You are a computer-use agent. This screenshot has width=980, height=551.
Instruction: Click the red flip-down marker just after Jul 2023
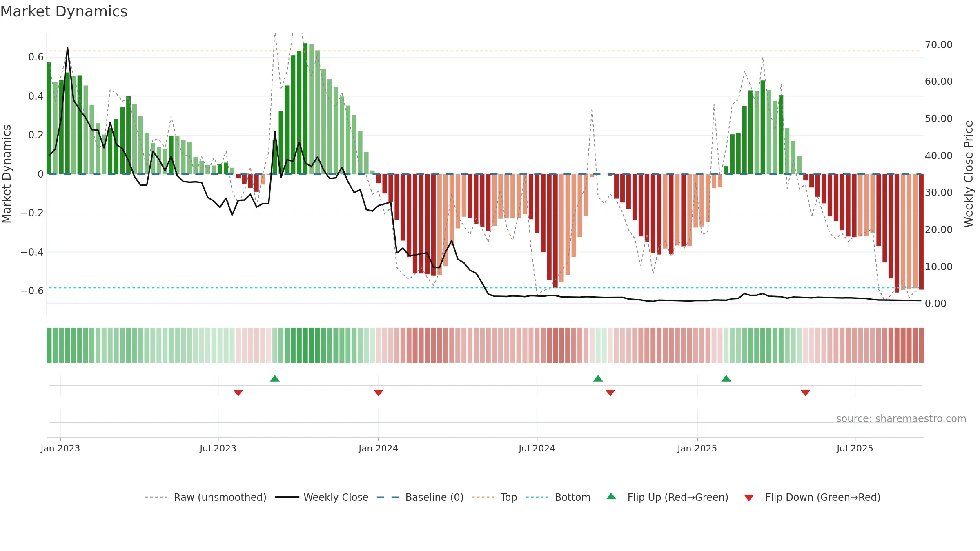pos(238,393)
